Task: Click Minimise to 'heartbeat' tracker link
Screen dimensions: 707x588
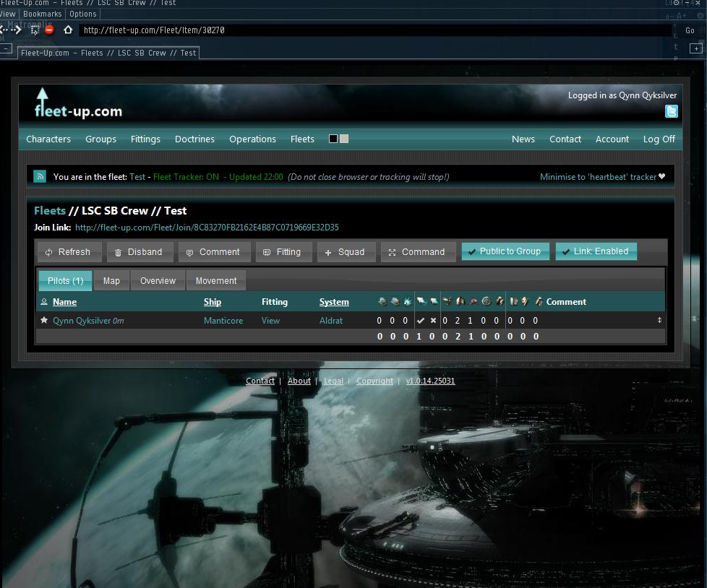Action: pyautogui.click(x=598, y=177)
